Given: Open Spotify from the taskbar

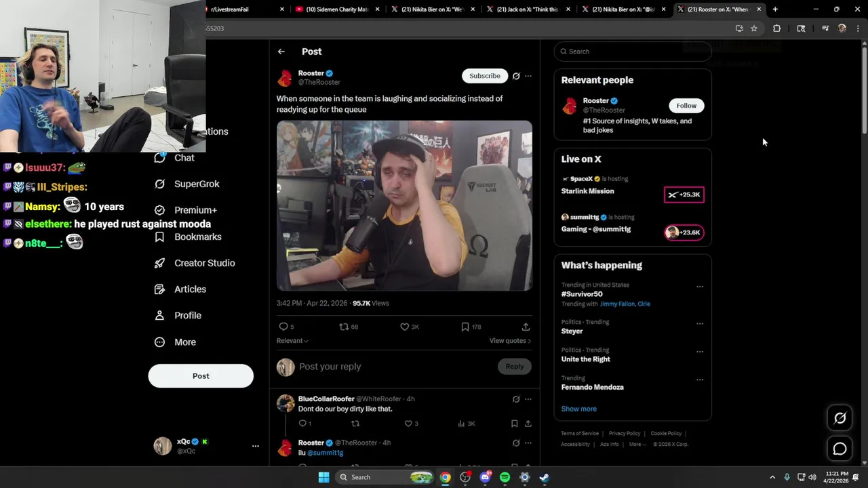Looking at the screenshot, I should [505, 477].
